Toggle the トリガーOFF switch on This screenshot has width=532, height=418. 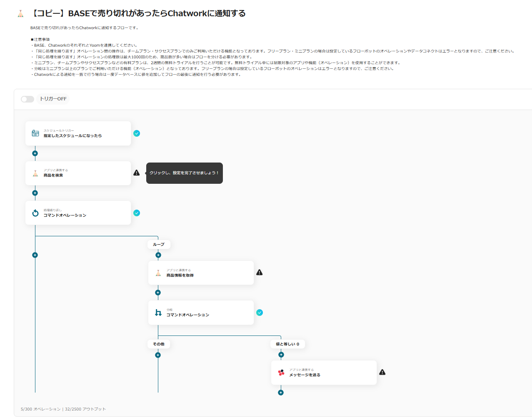[x=27, y=99]
